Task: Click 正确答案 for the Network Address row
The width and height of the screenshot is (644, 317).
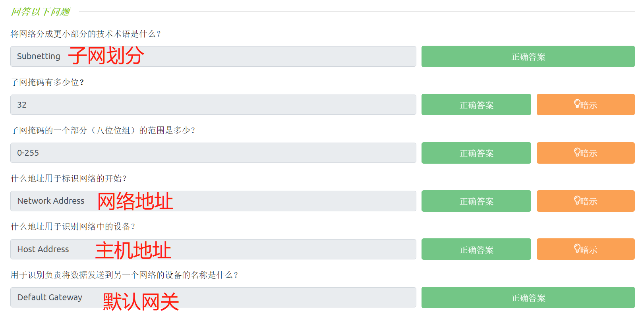Action: point(476,201)
